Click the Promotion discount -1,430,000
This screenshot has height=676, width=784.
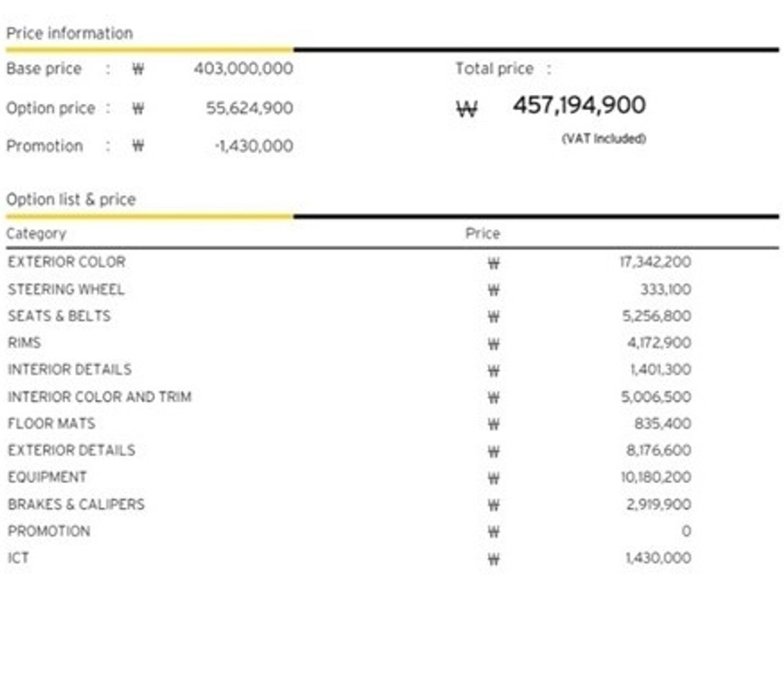[254, 146]
